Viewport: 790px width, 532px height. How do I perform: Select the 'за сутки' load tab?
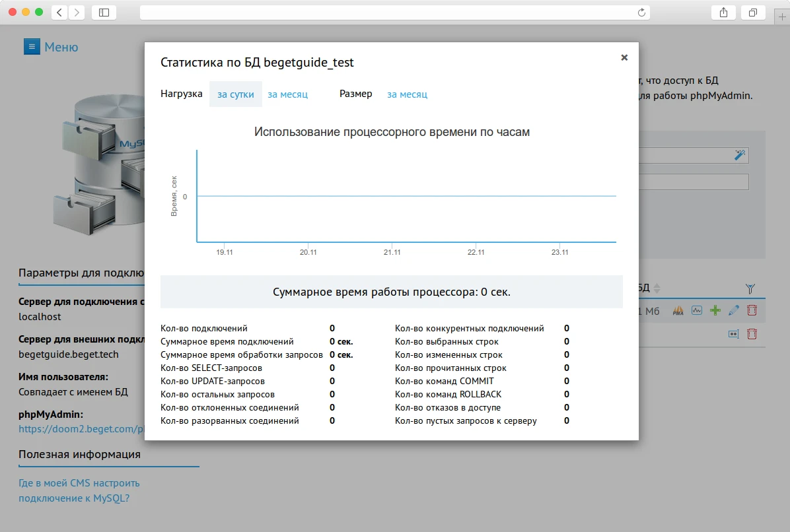pyautogui.click(x=236, y=94)
